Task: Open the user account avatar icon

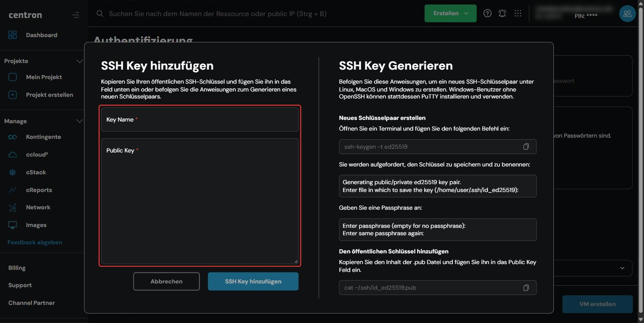Action: point(628,14)
